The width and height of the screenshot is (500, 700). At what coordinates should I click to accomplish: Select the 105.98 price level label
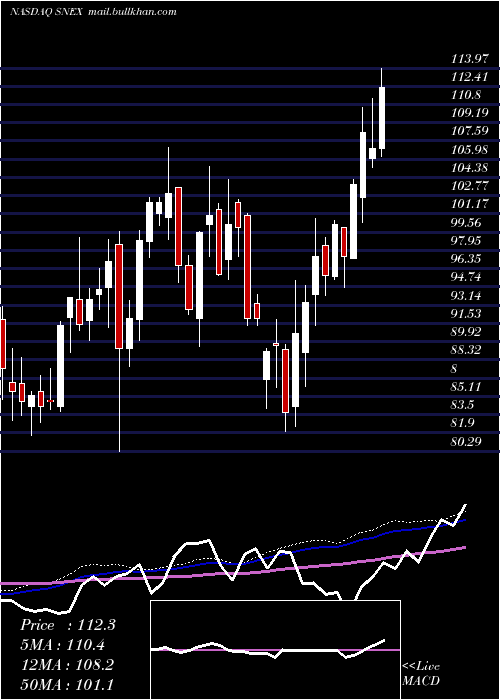468,150
